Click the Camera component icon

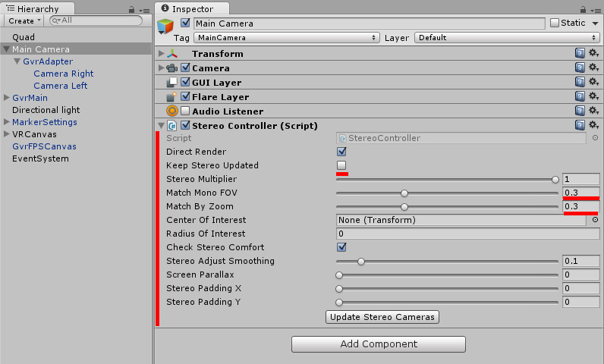pos(171,68)
